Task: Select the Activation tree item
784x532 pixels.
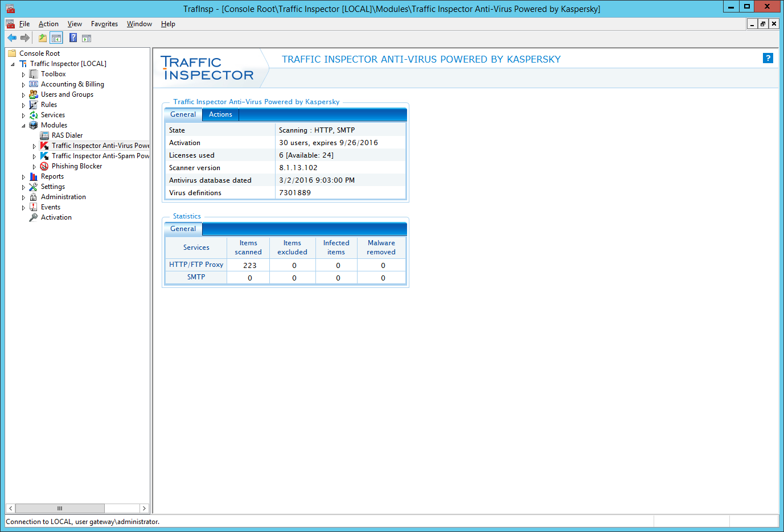Action: 56,217
